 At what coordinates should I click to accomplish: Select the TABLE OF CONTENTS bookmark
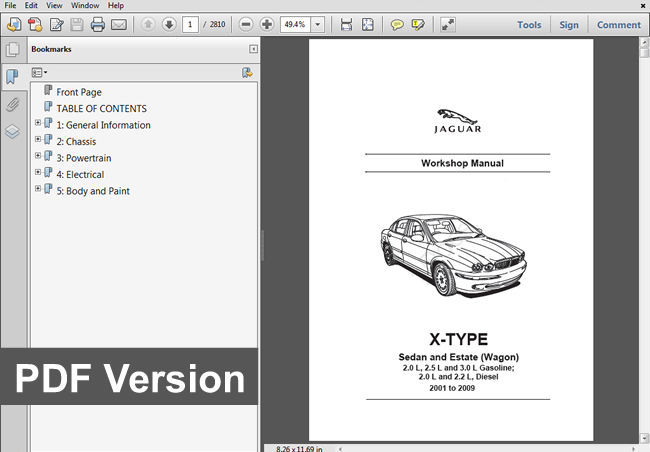[102, 109]
